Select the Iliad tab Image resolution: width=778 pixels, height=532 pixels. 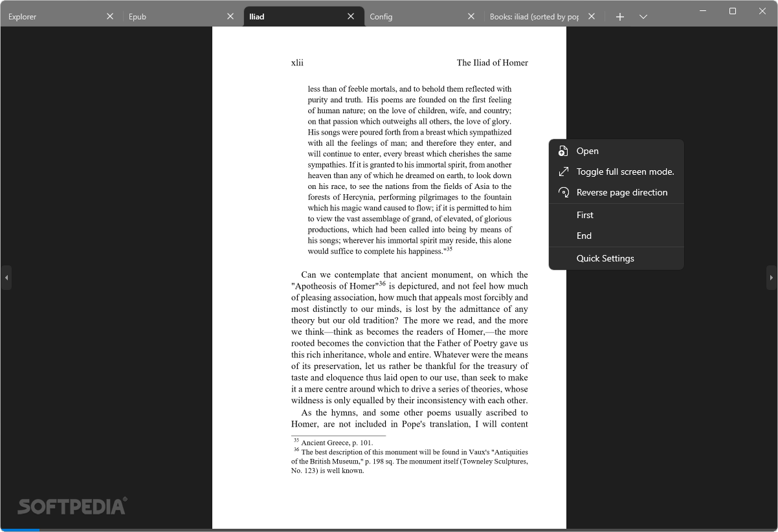point(304,17)
